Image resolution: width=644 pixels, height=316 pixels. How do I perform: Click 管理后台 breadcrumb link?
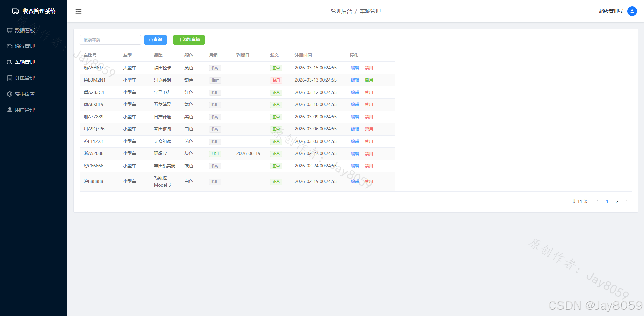pyautogui.click(x=341, y=11)
